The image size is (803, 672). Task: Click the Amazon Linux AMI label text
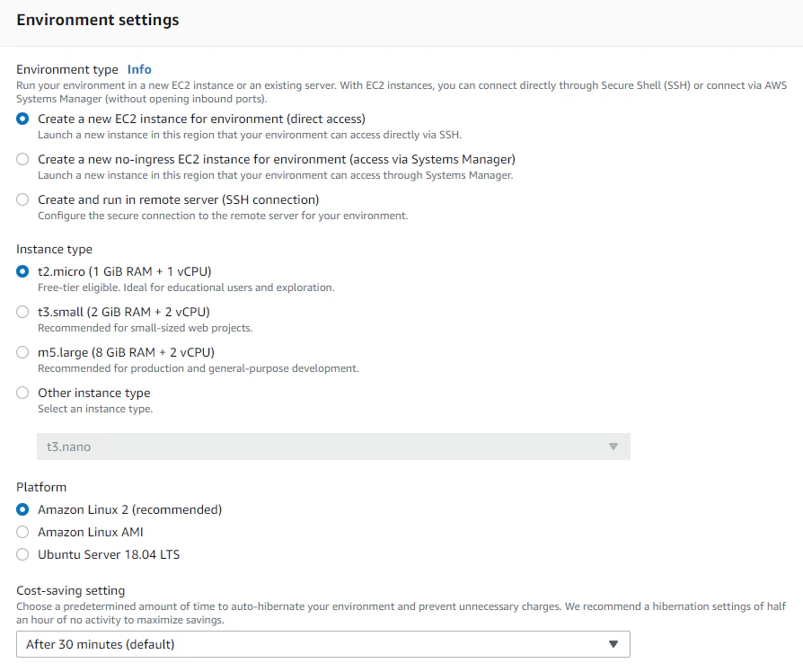tap(91, 532)
